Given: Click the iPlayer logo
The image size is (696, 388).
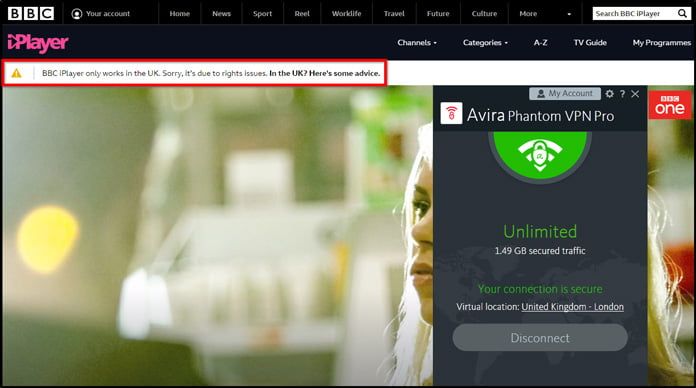Looking at the screenshot, I should 38,43.
